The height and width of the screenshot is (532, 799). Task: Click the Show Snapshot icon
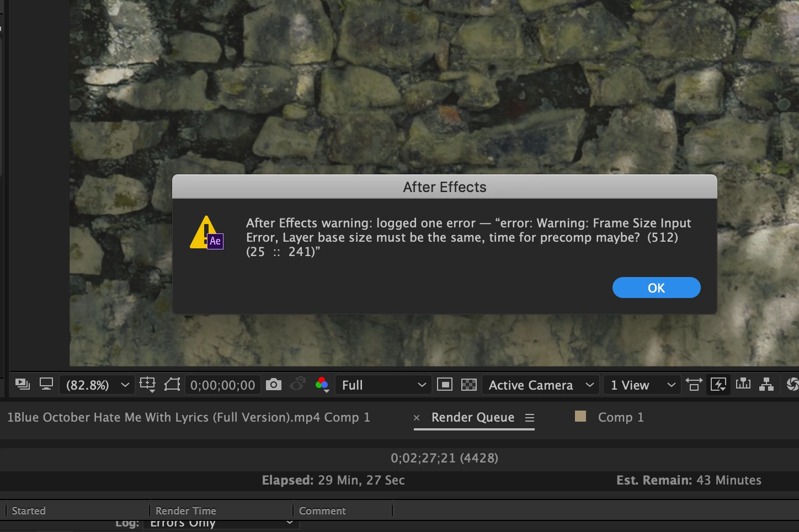(x=297, y=384)
